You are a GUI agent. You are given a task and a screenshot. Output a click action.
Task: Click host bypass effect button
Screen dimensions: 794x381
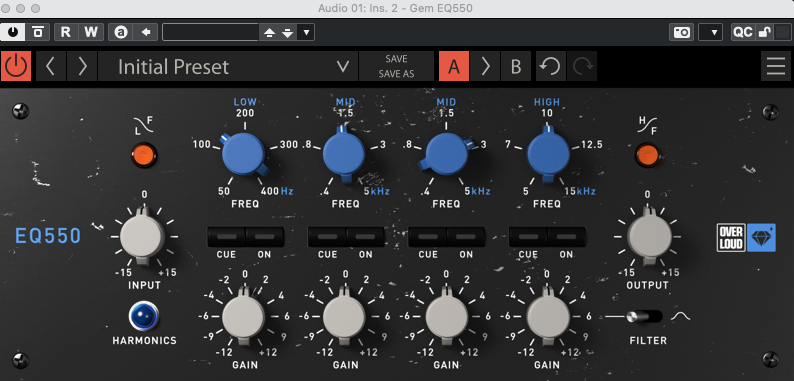coord(38,32)
